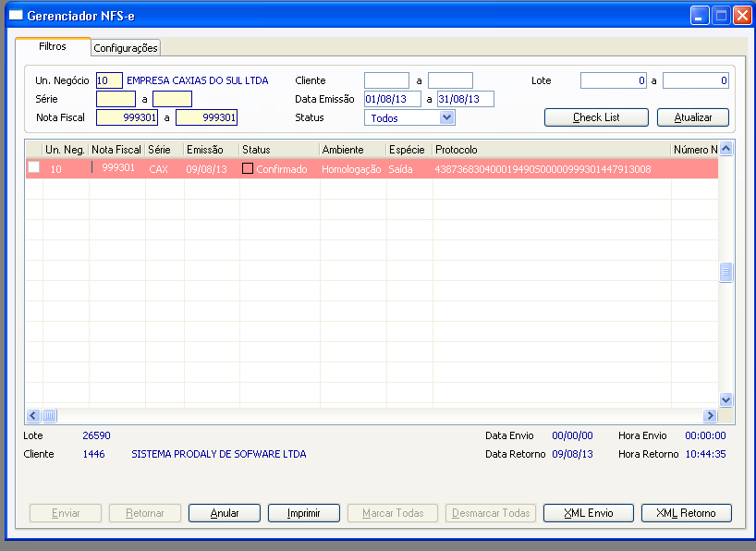Switch to the Configurações tab
This screenshot has height=551, width=756.
click(126, 48)
